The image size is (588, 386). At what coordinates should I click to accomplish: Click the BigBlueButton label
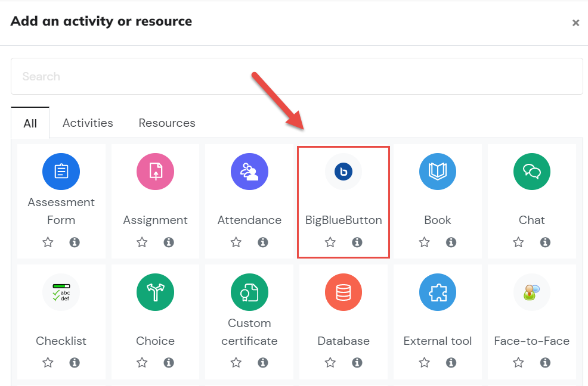(343, 220)
